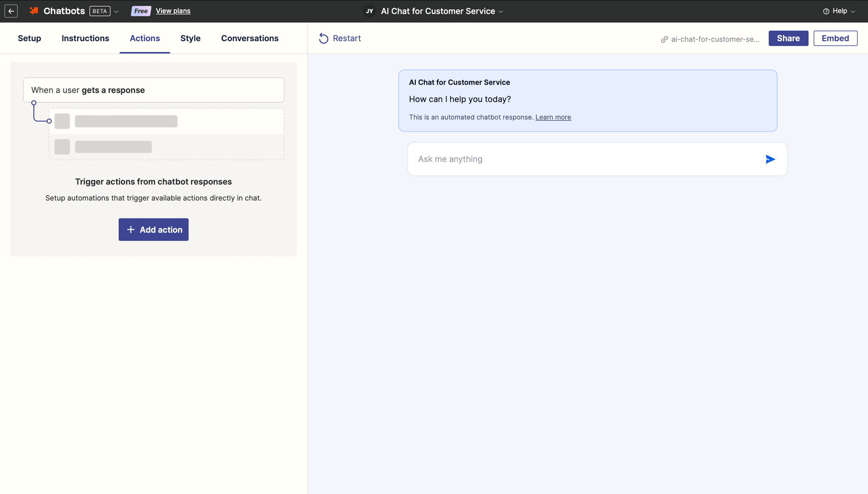The height and width of the screenshot is (494, 868).
Task: Click the Share icon button
Action: click(x=788, y=38)
